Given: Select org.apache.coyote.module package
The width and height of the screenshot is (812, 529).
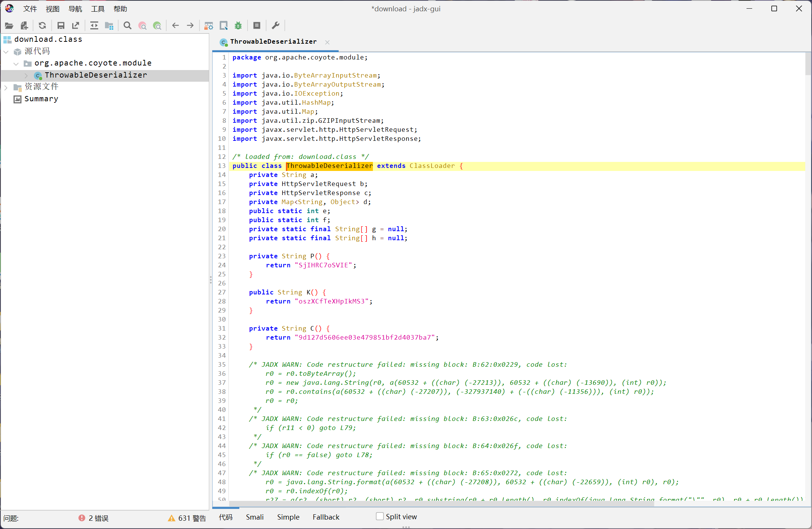Looking at the screenshot, I should [x=93, y=63].
